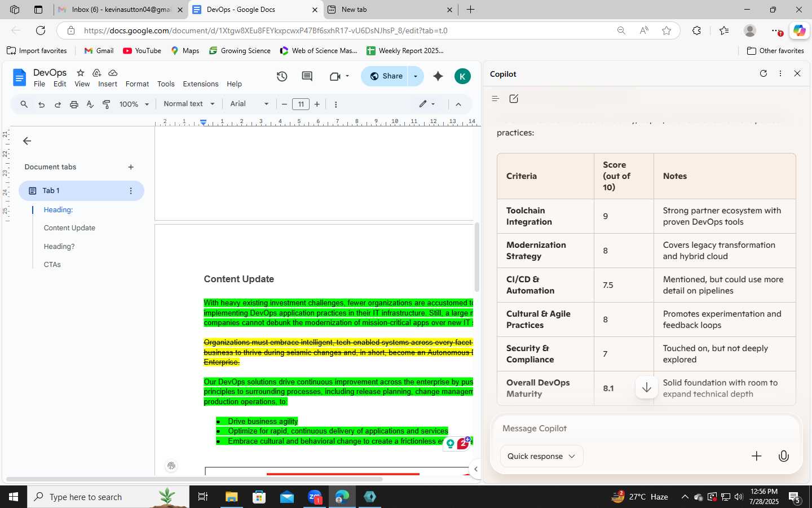Click document vertical scrollbar
The image size is (812, 508).
pos(476,257)
